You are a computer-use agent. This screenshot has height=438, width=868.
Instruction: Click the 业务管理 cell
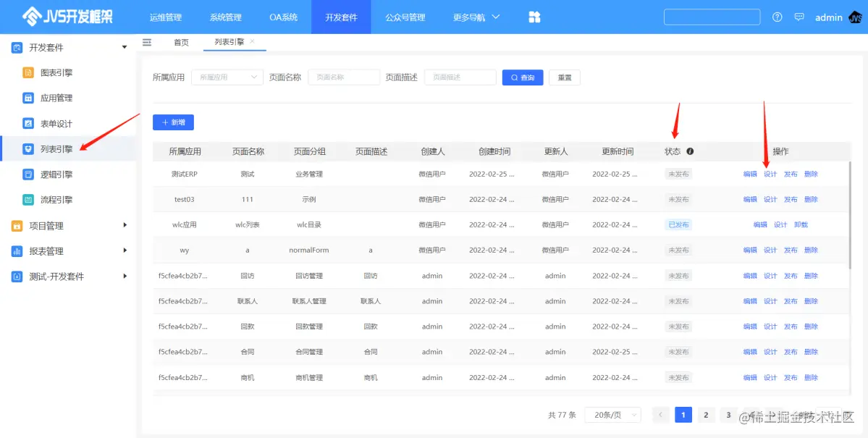point(309,174)
